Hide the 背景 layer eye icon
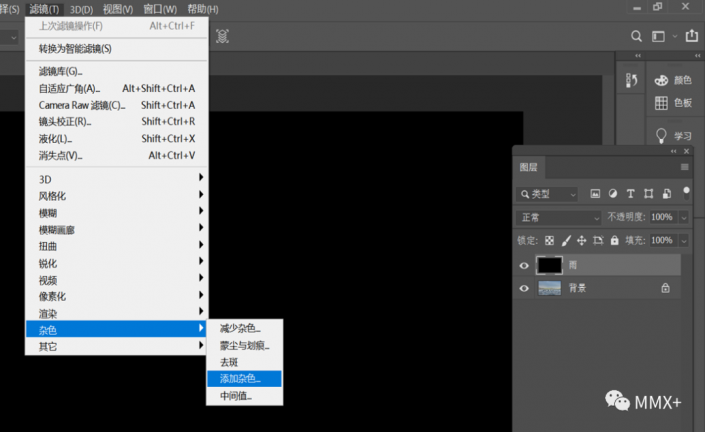The width and height of the screenshot is (705, 432). [524, 288]
